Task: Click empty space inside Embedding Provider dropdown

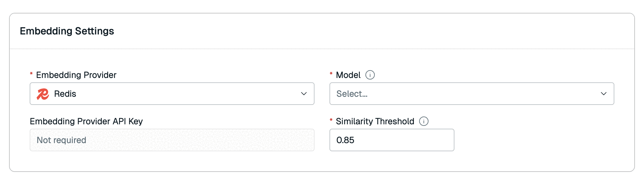Action: point(187,94)
